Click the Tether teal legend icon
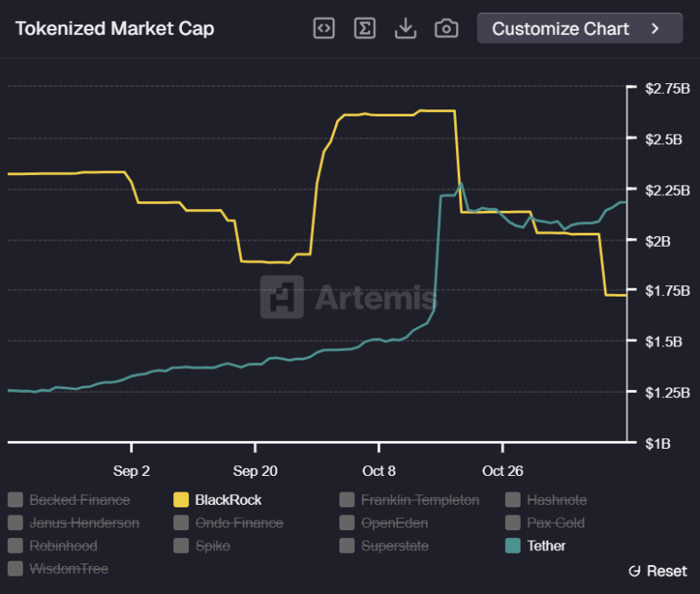The image size is (700, 594). 513,546
